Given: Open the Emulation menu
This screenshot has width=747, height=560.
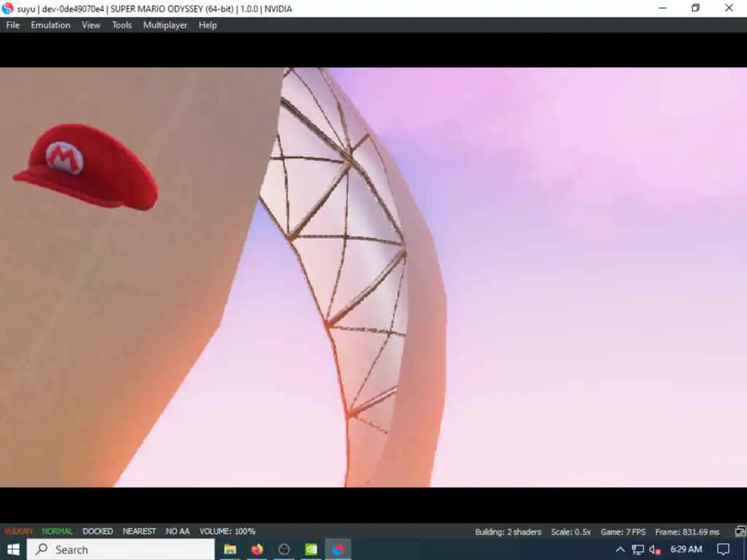Looking at the screenshot, I should pyautogui.click(x=50, y=26).
